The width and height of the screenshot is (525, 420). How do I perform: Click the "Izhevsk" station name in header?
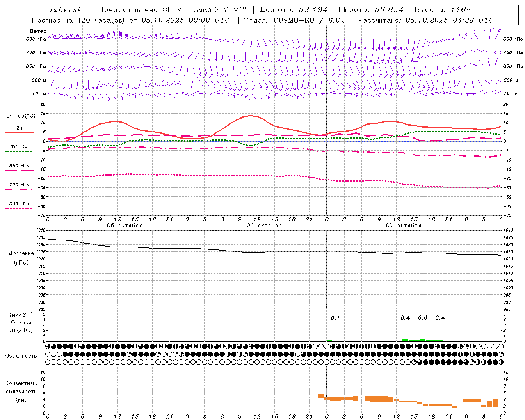pos(66,10)
